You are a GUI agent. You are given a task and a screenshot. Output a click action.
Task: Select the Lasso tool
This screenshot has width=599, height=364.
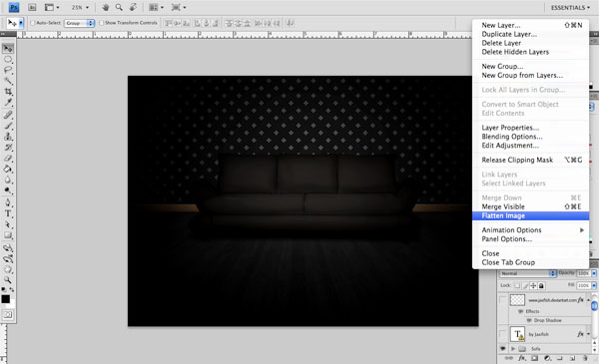click(x=8, y=70)
